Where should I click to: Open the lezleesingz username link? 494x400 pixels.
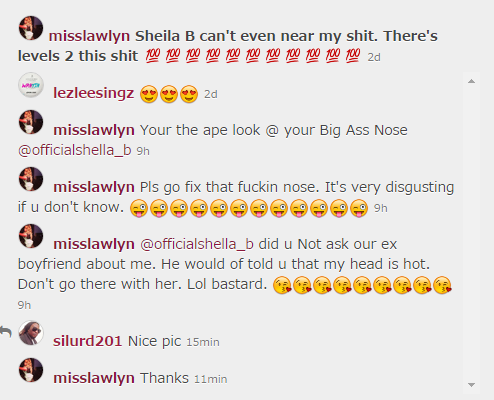point(94,93)
